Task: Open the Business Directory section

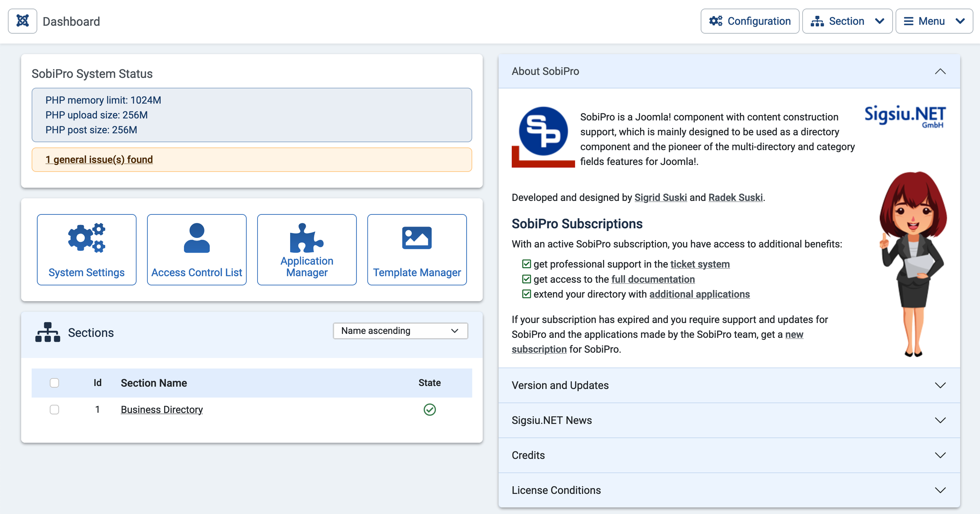Action: tap(162, 409)
